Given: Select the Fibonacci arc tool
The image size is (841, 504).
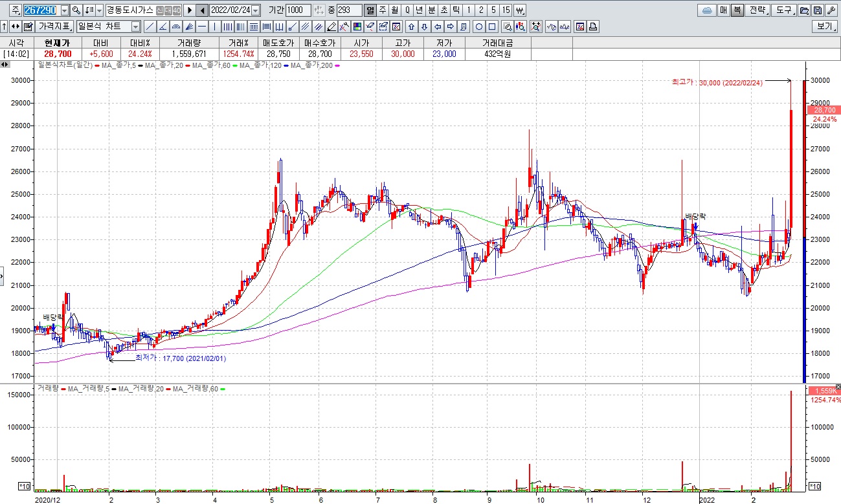Looking at the screenshot, I should point(175,27).
